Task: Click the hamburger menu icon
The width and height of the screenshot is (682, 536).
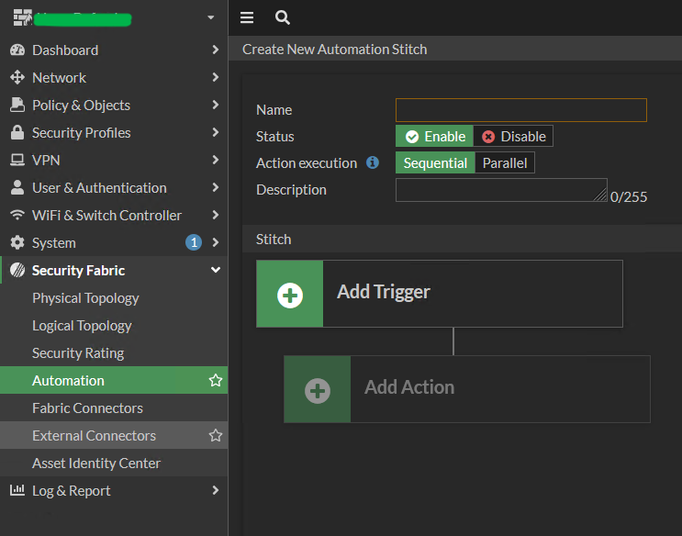Action: pyautogui.click(x=247, y=18)
